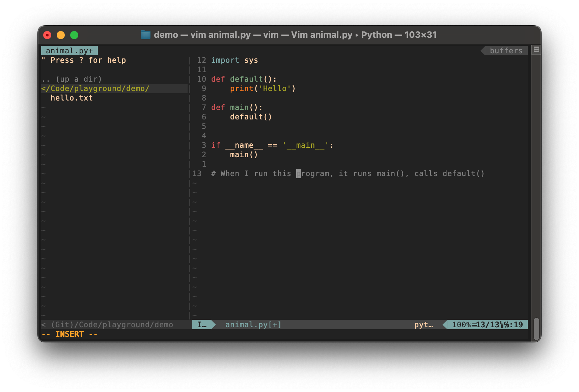The width and height of the screenshot is (579, 392).
Task: Select hello.txt in the file tree
Action: pyautogui.click(x=71, y=98)
